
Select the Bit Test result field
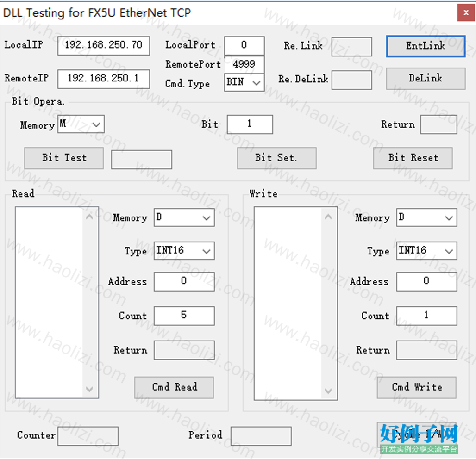coord(142,160)
